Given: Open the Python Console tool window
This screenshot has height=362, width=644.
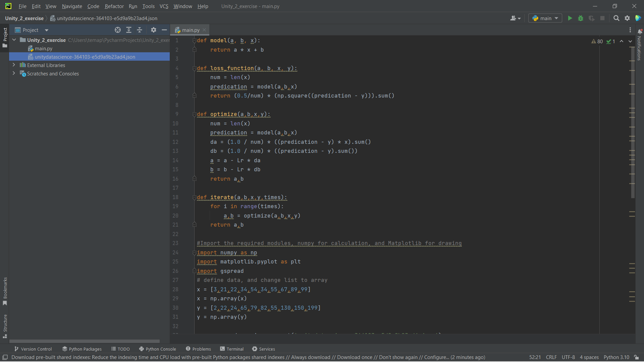Looking at the screenshot, I should click(x=158, y=349).
